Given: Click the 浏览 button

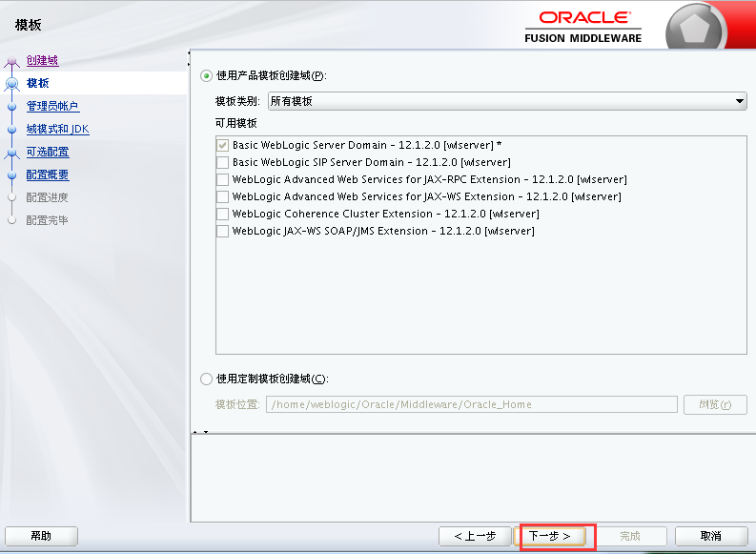Looking at the screenshot, I should (715, 404).
